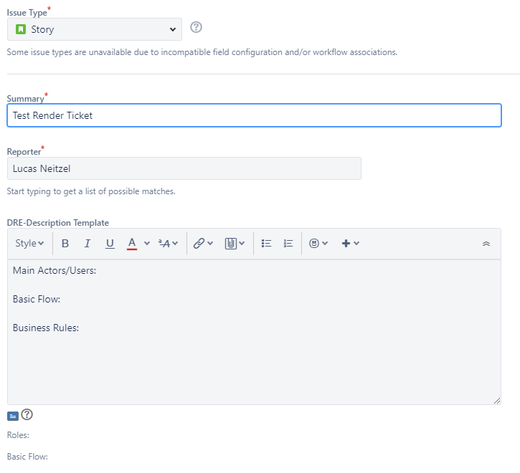Click the Business Rules: line

tap(46, 328)
